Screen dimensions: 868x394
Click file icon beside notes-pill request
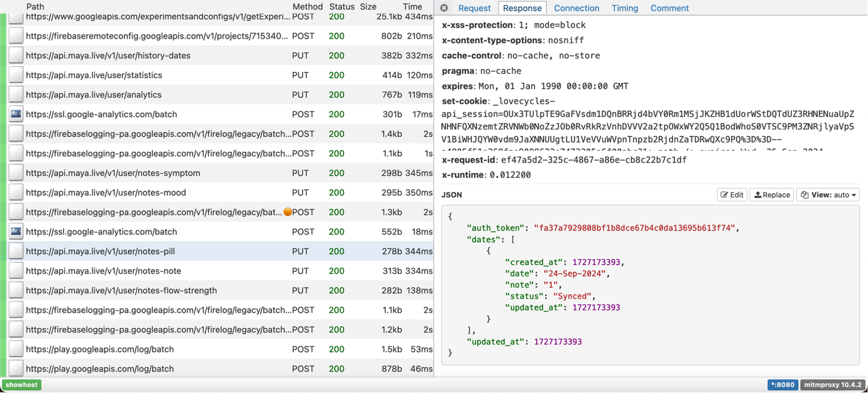(x=16, y=251)
